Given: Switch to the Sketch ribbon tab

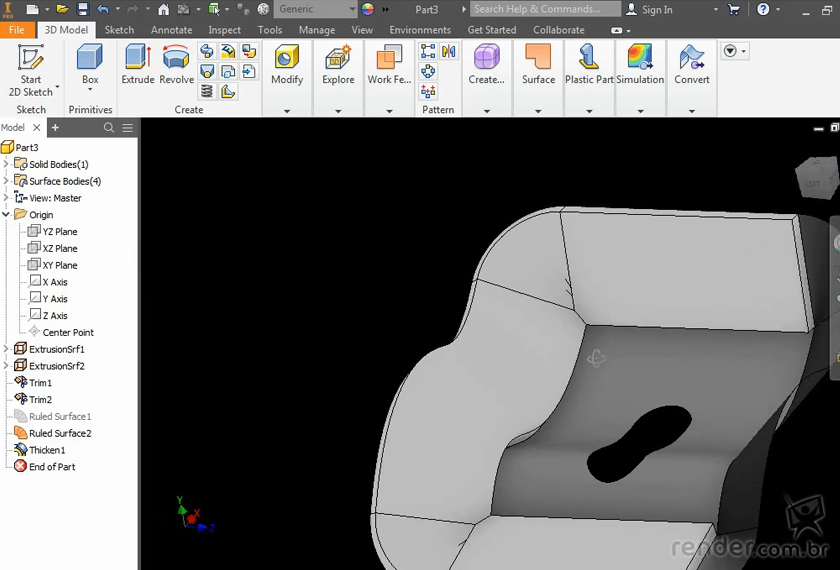Looking at the screenshot, I should click(119, 30).
